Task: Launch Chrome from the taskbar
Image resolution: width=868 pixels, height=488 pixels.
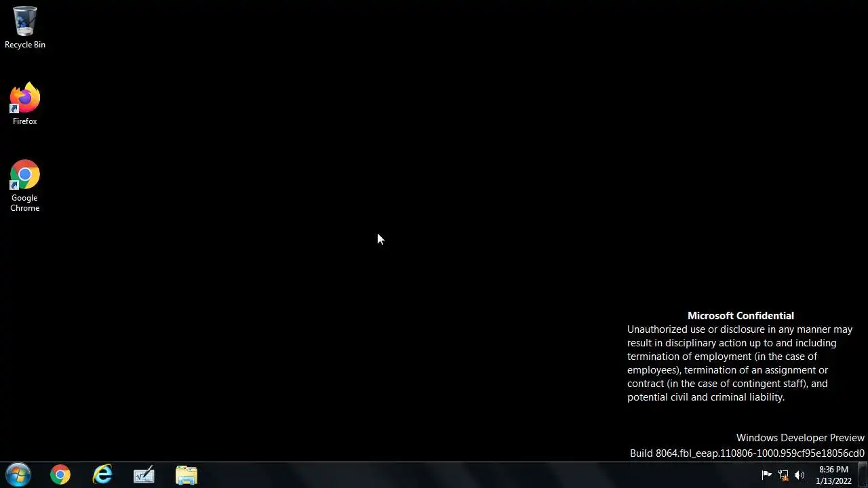Action: tap(60, 475)
